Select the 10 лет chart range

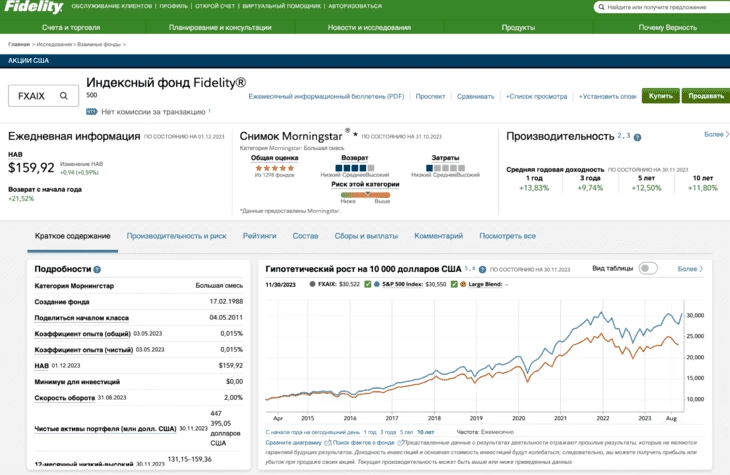[x=426, y=432]
